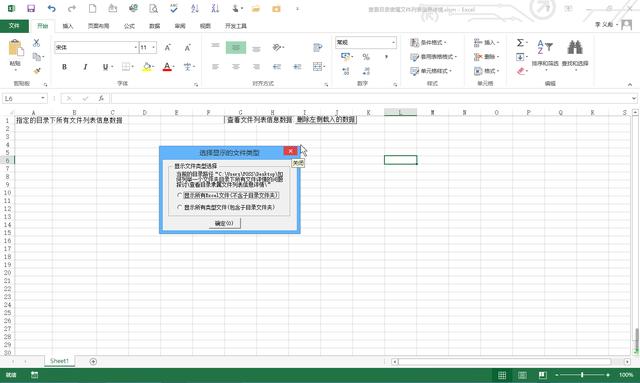Click the decrease decimal icon
The image size is (640, 383).
[366, 71]
